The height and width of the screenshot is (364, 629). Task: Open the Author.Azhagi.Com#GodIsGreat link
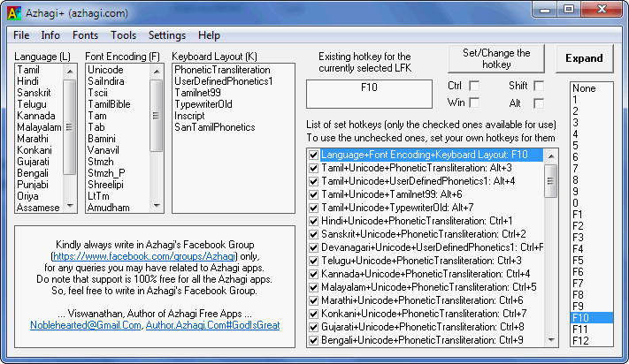[x=212, y=325]
